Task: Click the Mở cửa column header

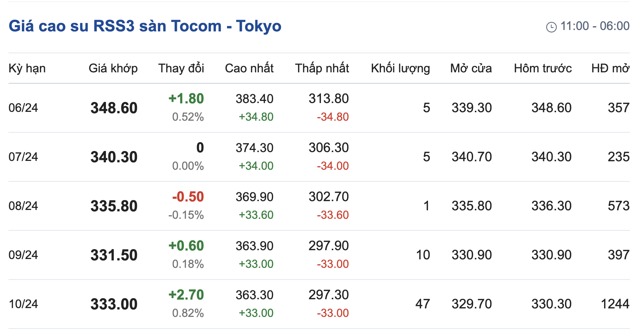Action: coord(471,68)
